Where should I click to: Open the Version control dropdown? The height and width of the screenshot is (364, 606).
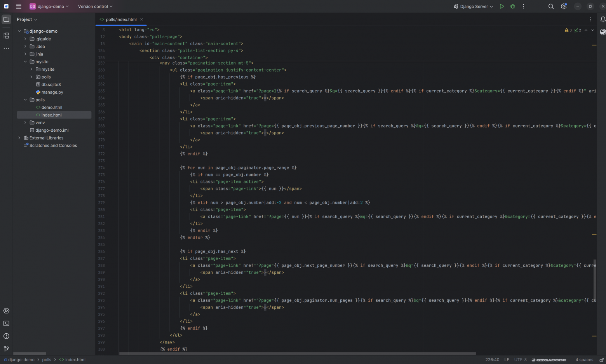[95, 6]
